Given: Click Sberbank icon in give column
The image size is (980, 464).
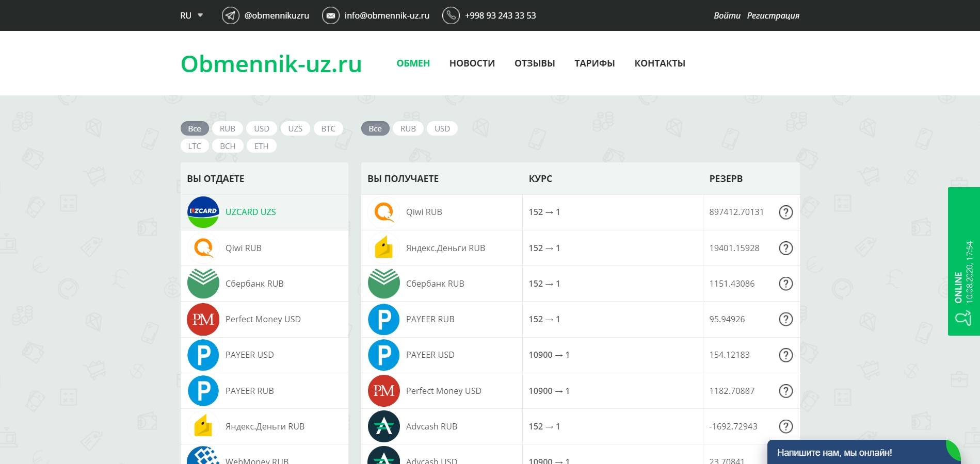Looking at the screenshot, I should pos(203,284).
